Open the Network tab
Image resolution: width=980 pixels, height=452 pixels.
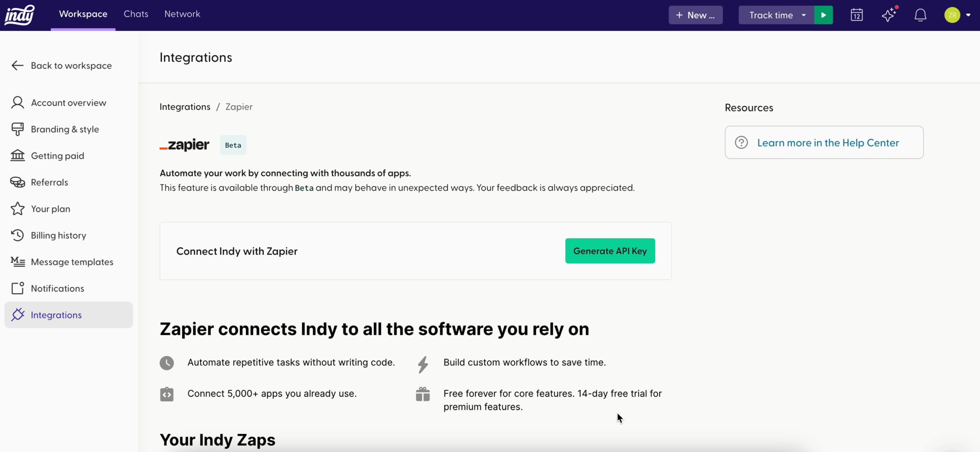[182, 14]
